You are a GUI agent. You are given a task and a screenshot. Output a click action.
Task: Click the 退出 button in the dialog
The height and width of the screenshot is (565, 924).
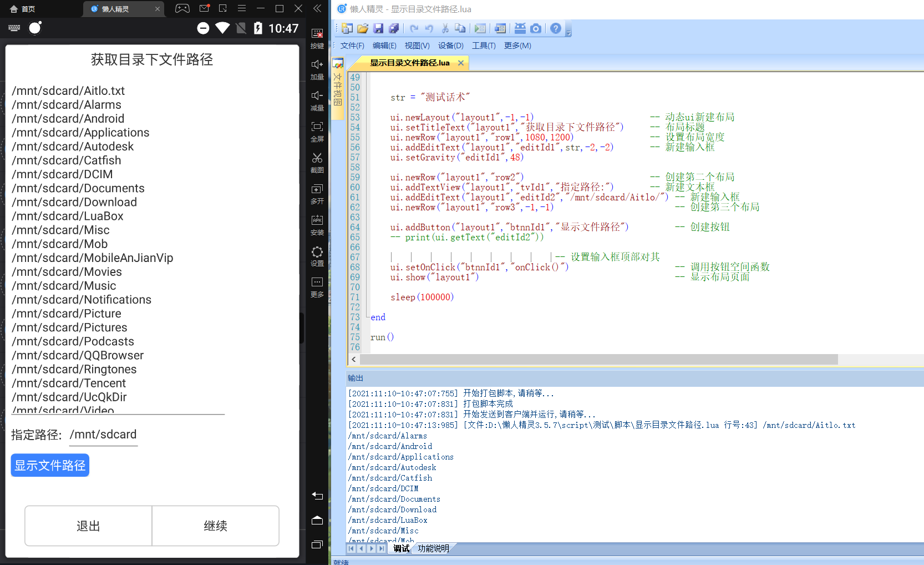[x=88, y=526]
